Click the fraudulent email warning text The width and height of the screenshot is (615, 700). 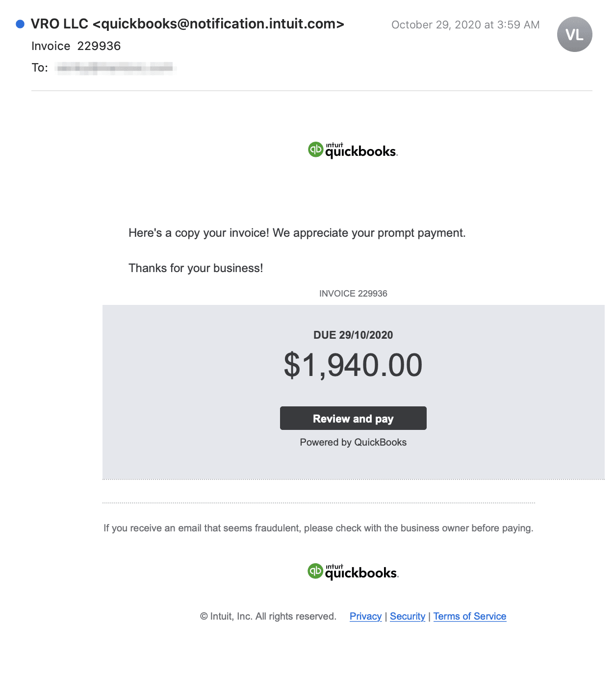pos(318,528)
